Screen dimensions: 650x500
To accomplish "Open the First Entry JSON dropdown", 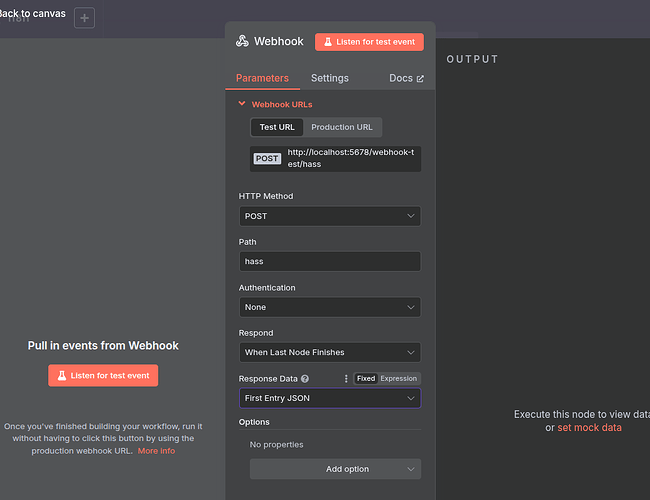I will click(329, 398).
